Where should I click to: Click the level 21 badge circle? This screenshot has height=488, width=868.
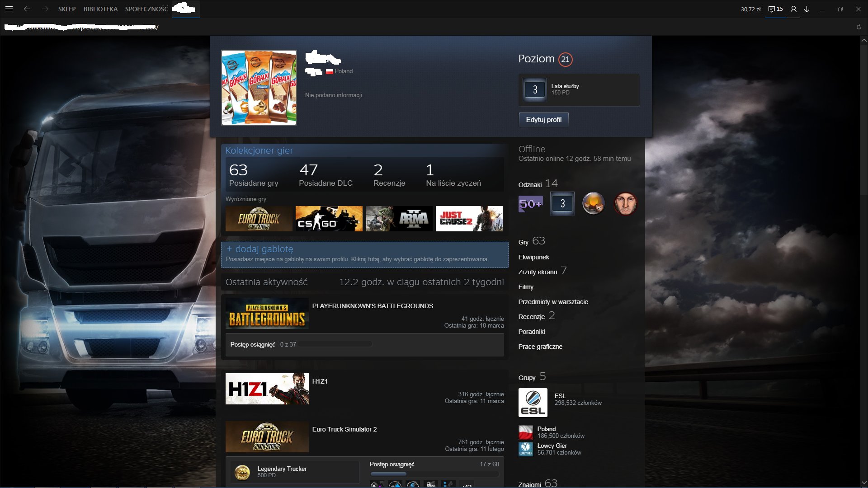click(565, 59)
